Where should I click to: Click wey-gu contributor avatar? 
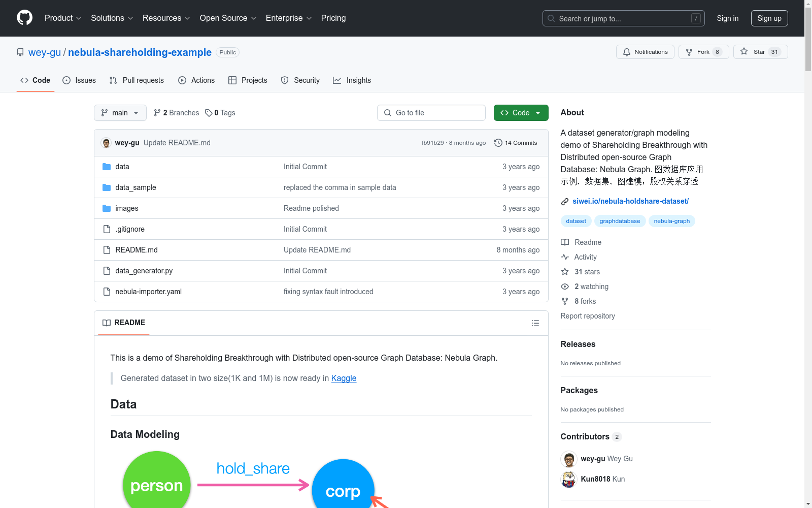[x=569, y=459]
